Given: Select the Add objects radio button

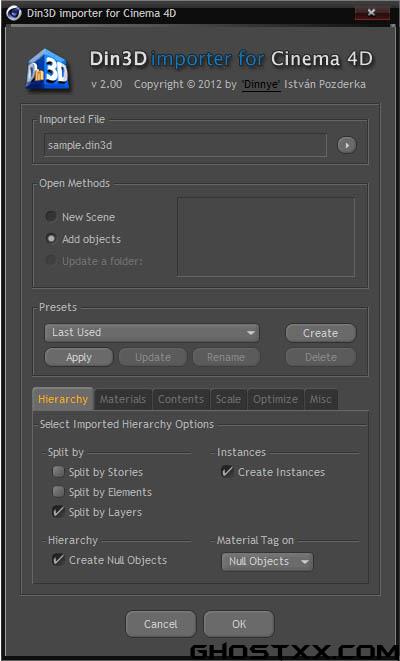Looking at the screenshot, I should (51, 239).
